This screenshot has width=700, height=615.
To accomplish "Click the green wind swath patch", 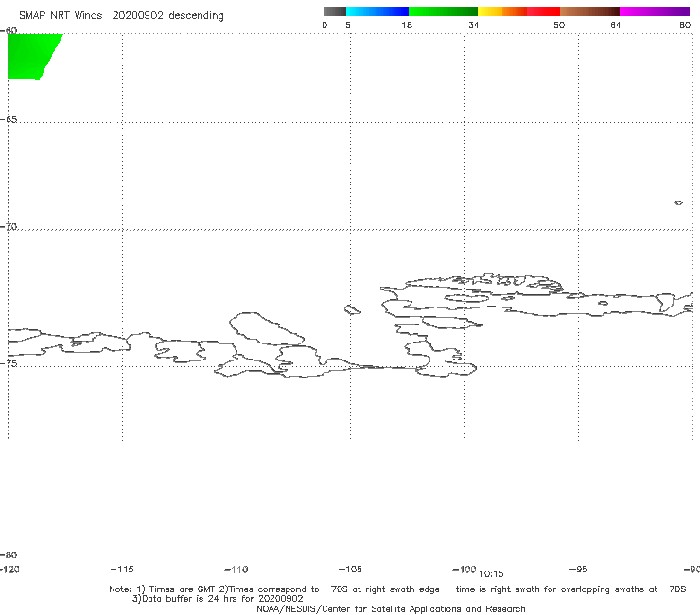I will coord(31,56).
